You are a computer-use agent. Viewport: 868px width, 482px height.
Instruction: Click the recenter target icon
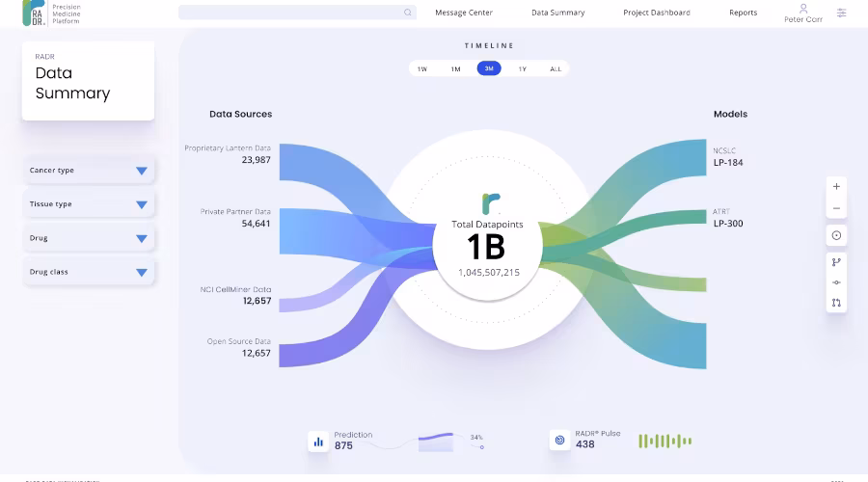836,236
